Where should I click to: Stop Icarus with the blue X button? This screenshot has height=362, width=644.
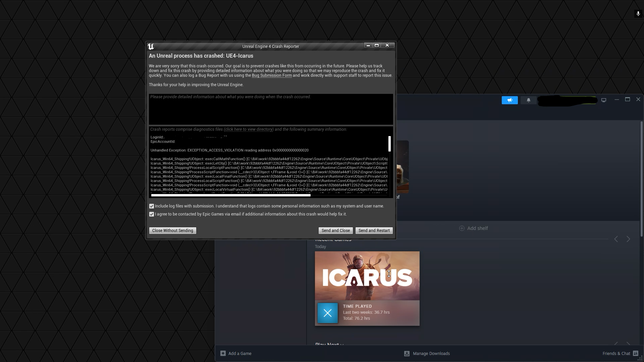(x=328, y=313)
